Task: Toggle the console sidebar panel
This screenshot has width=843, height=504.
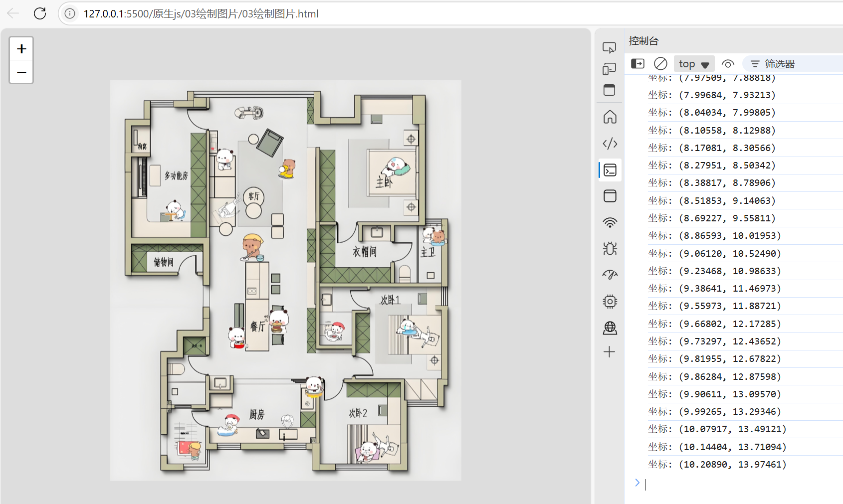Action: [638, 64]
